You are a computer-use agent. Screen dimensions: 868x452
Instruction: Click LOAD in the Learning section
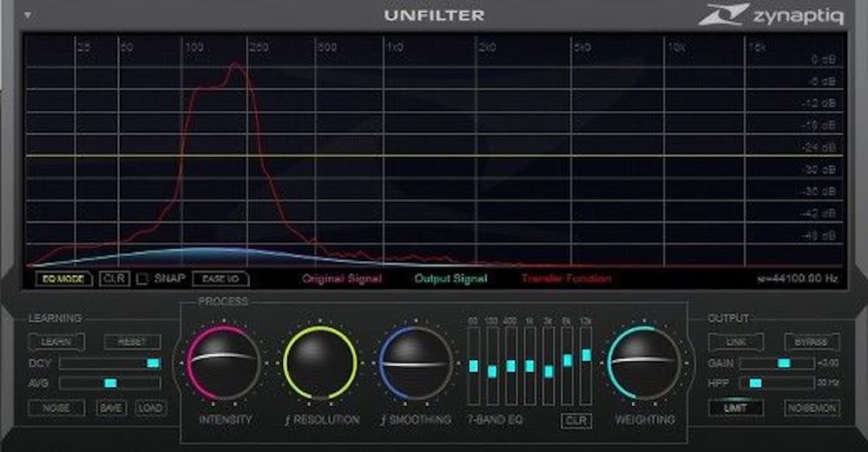click(x=150, y=408)
